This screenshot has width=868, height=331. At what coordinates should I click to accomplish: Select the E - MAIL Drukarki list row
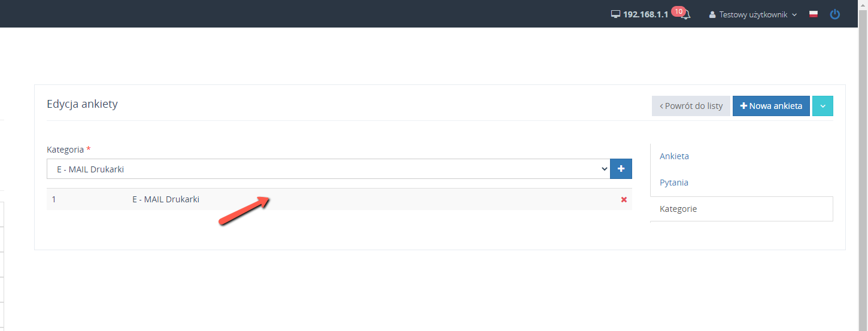339,199
